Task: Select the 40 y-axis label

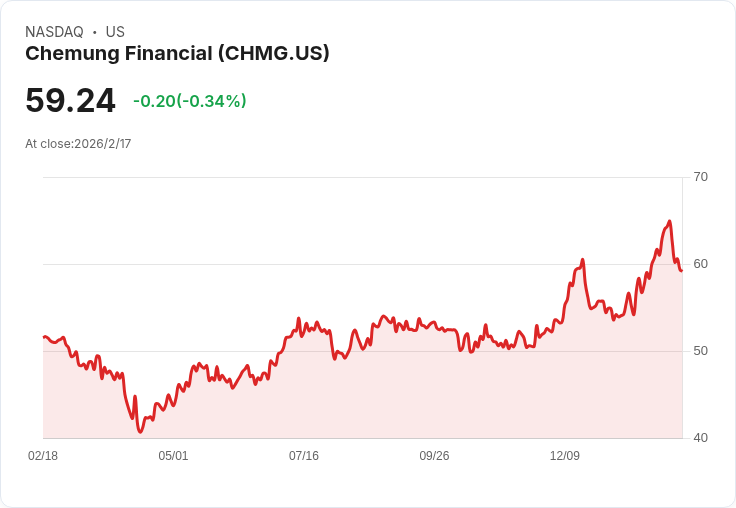Action: tap(700, 438)
